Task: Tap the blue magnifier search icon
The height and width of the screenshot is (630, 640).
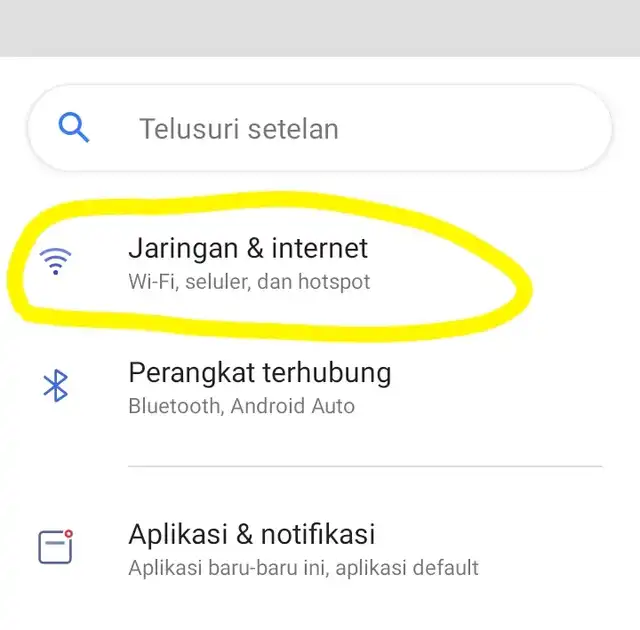Action: [x=74, y=127]
